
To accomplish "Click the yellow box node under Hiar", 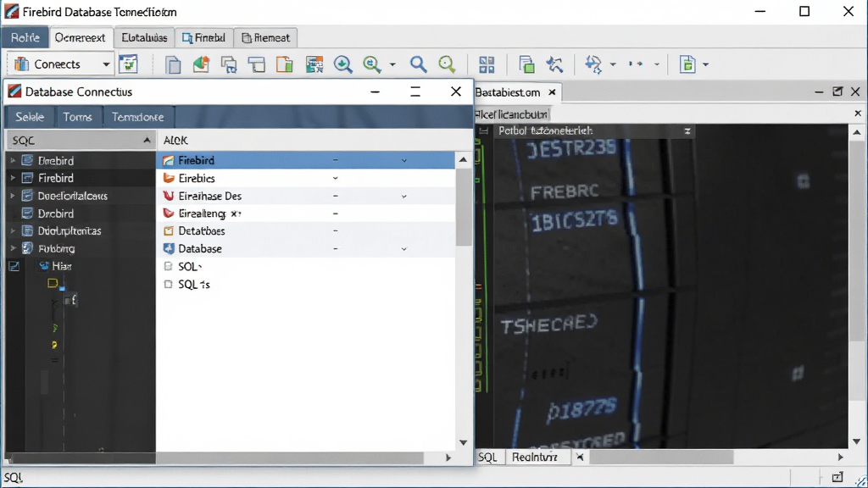I will (x=53, y=283).
